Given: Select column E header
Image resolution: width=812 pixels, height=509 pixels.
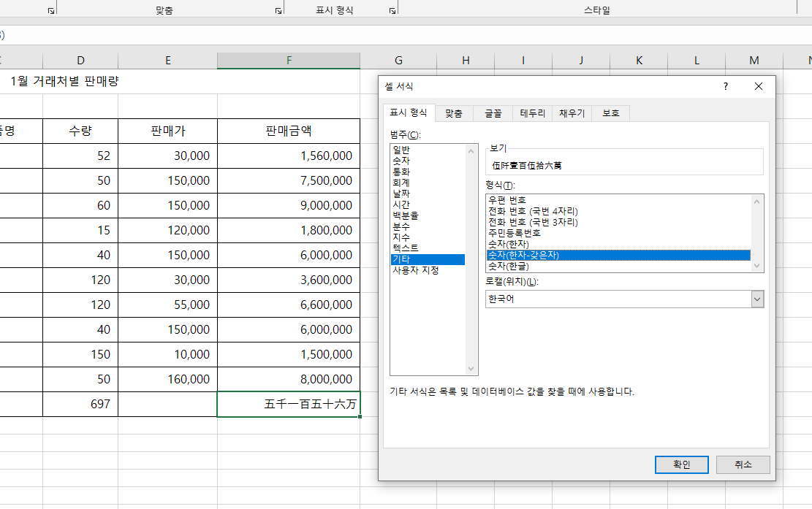Looking at the screenshot, I should pos(168,61).
